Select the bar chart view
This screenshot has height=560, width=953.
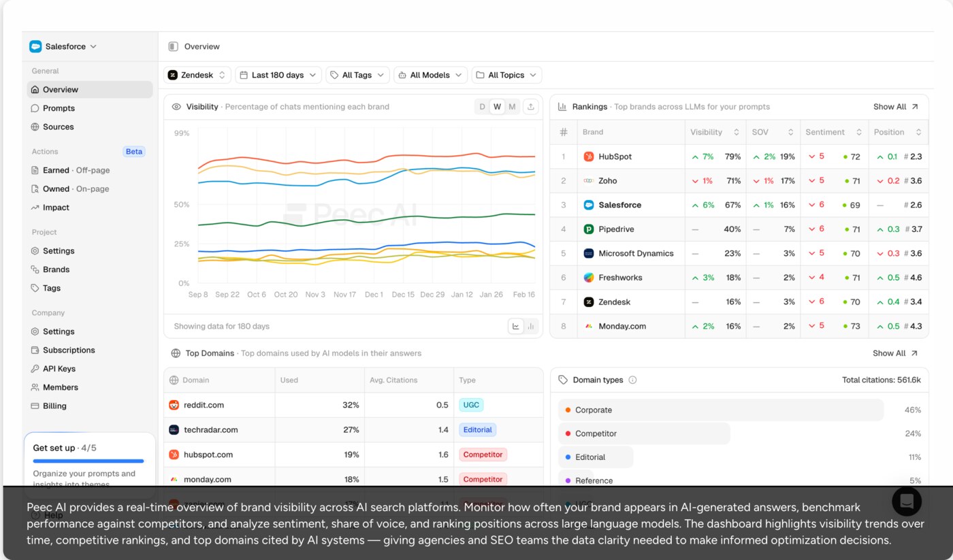tap(531, 327)
